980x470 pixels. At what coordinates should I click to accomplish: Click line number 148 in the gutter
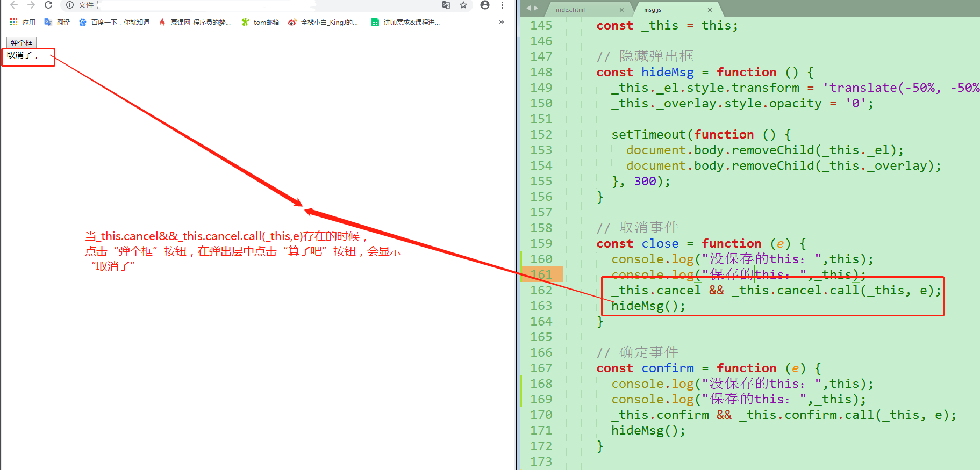[x=541, y=72]
